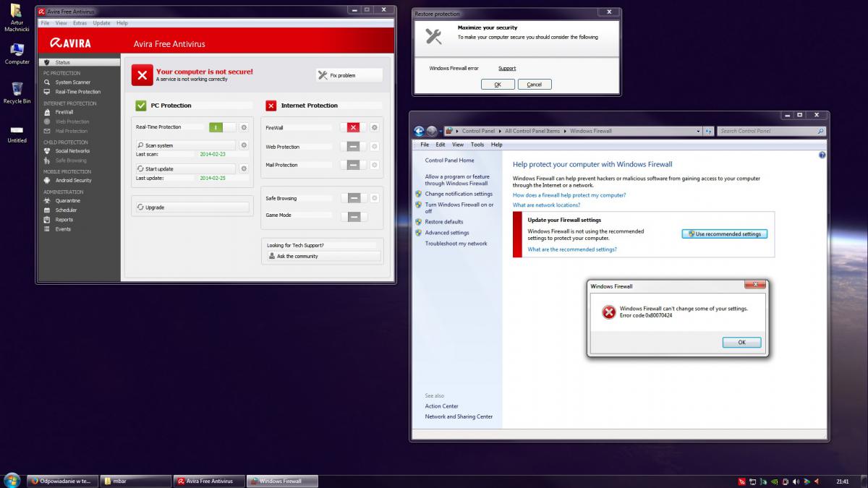The width and height of the screenshot is (868, 488).
Task: Click Use recommended settings button
Action: pyautogui.click(x=725, y=234)
